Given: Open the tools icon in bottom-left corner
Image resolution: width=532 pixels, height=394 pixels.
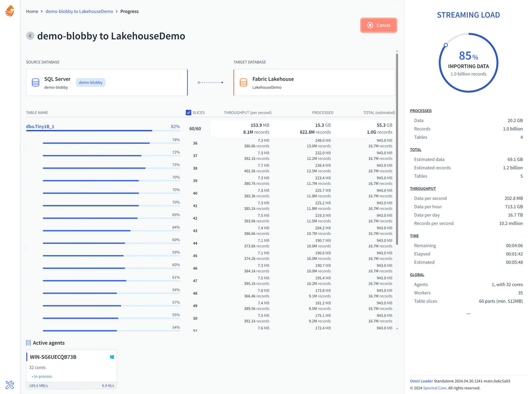Looking at the screenshot, I should tap(10, 385).
